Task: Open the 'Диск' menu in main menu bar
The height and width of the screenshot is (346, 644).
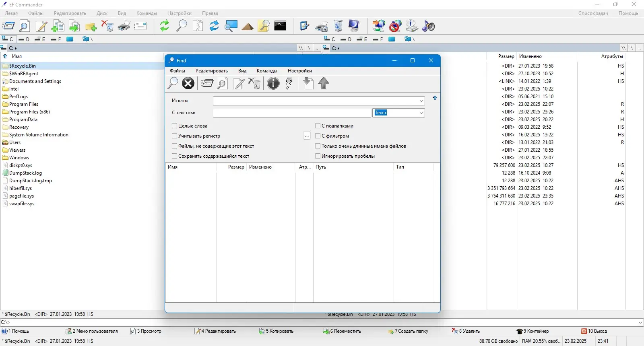Action: pyautogui.click(x=102, y=13)
